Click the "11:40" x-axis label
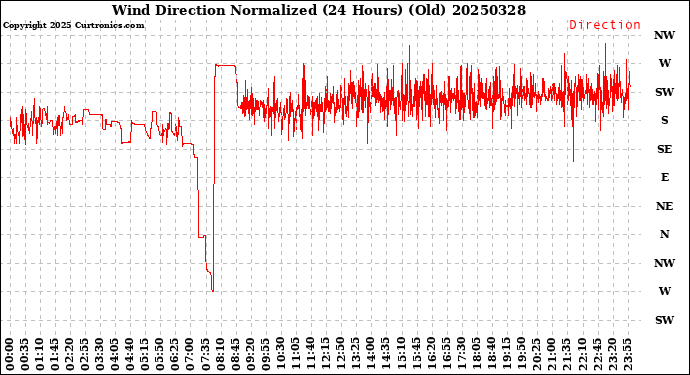Screen dimensions: 690x375 pos(311,354)
